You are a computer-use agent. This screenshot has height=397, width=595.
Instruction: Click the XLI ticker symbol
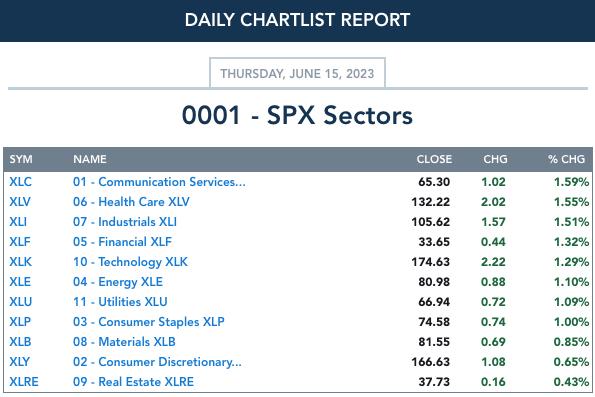18,222
